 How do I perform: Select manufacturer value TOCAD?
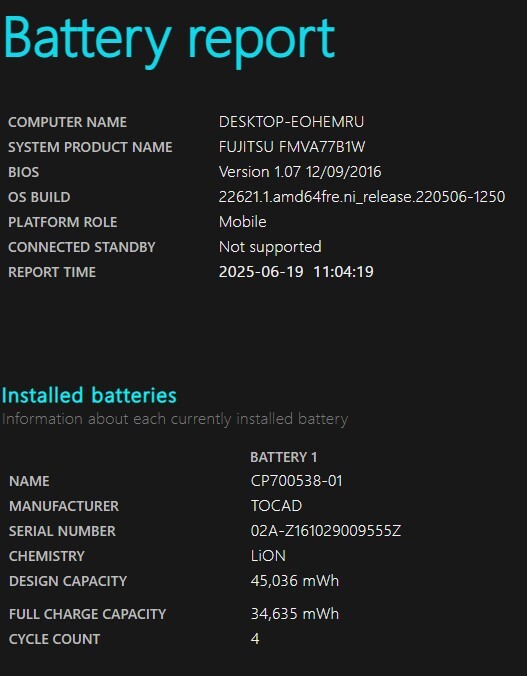pyautogui.click(x=276, y=506)
